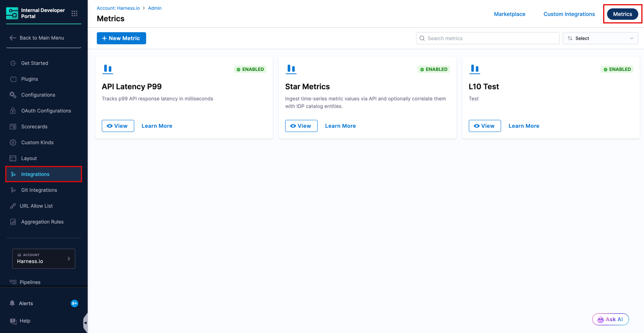Select the Layout panel icon
The height and width of the screenshot is (333, 644).
point(13,158)
